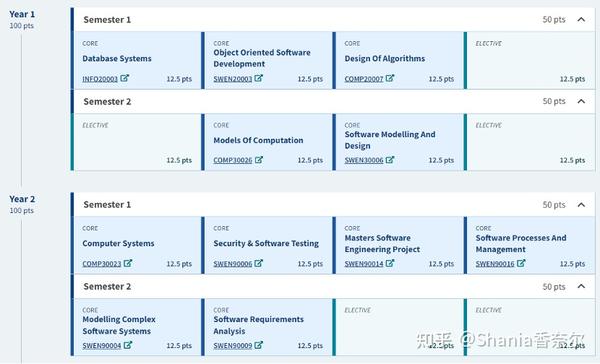Collapse Year 2 Semester 2 chevron
The image size is (600, 364).
(x=581, y=286)
